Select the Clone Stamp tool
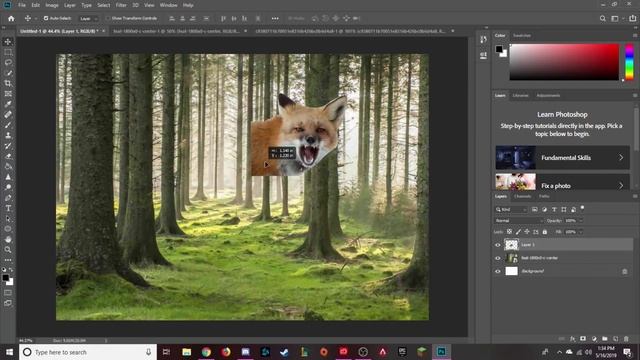Viewport: 640px width, 360px height. click(8, 136)
